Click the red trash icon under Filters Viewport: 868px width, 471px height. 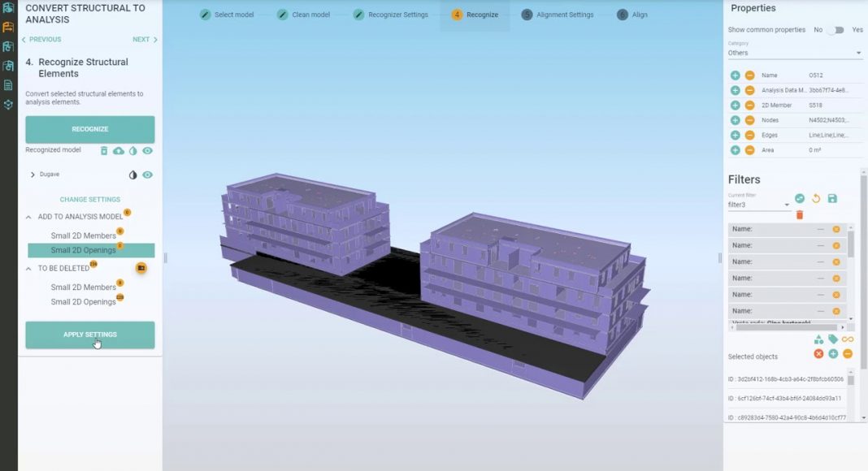coord(800,215)
